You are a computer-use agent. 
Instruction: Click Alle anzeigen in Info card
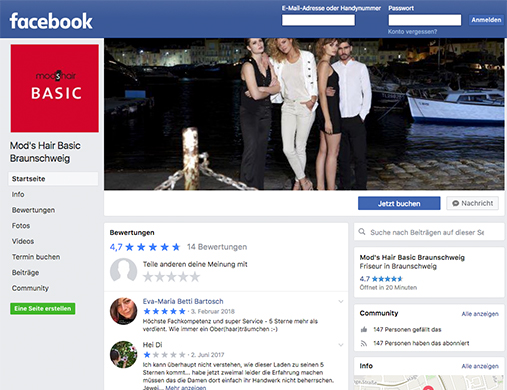[x=480, y=366]
